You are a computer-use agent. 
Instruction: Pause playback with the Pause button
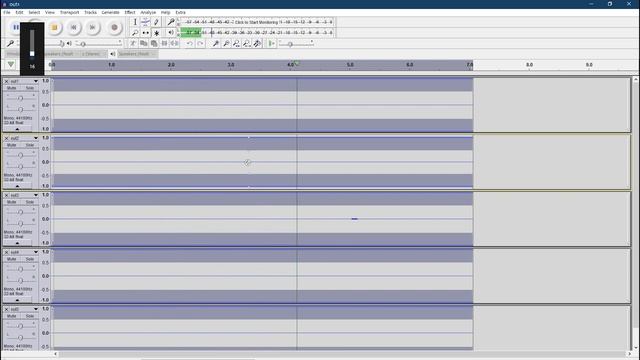pyautogui.click(x=16, y=27)
